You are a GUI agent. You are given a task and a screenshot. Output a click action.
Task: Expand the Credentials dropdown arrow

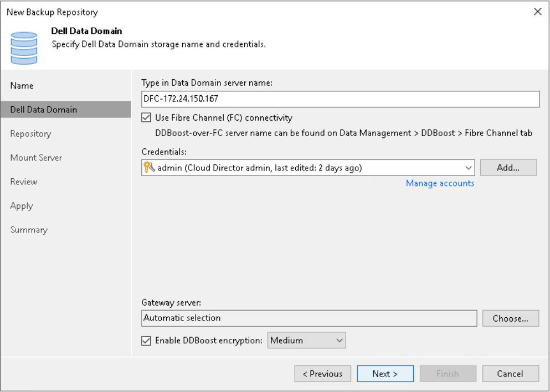469,168
